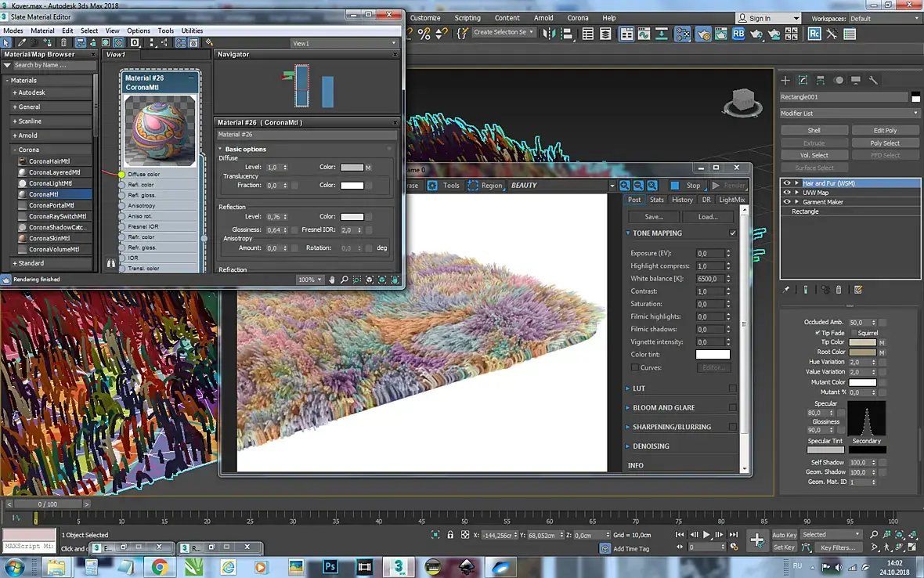Disable the Tone Mapping checkbox
Viewport: 924px width, 578px height.
pos(733,233)
